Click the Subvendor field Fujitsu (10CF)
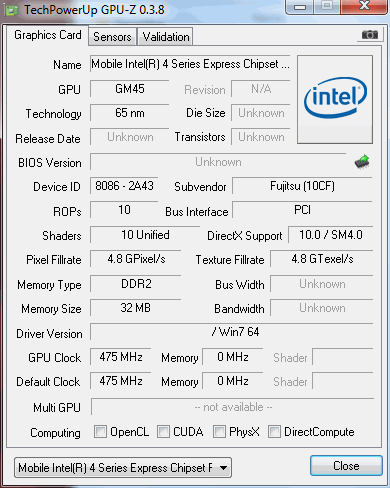Viewport: 390px width, 488px height. [x=302, y=186]
